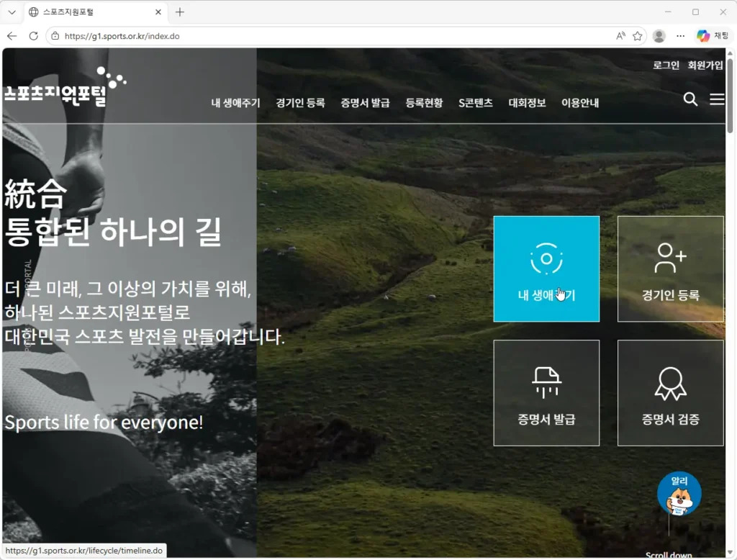The height and width of the screenshot is (560, 737).
Task: Open the S콘텐츠 navigation menu
Action: pyautogui.click(x=476, y=102)
